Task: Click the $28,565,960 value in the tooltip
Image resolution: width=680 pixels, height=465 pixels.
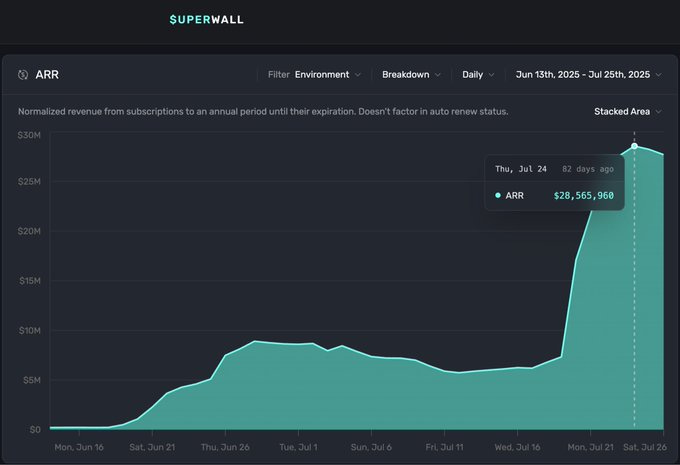Action: [x=584, y=196]
